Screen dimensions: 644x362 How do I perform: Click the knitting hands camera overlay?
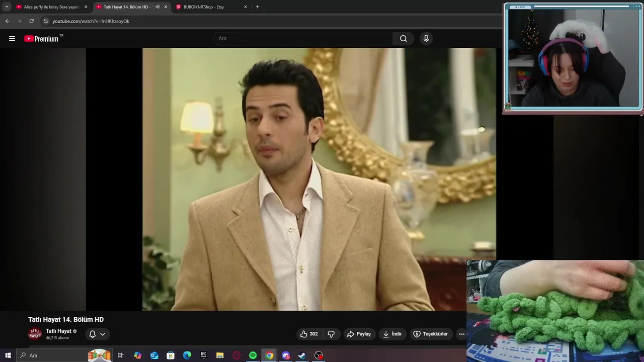point(555,311)
